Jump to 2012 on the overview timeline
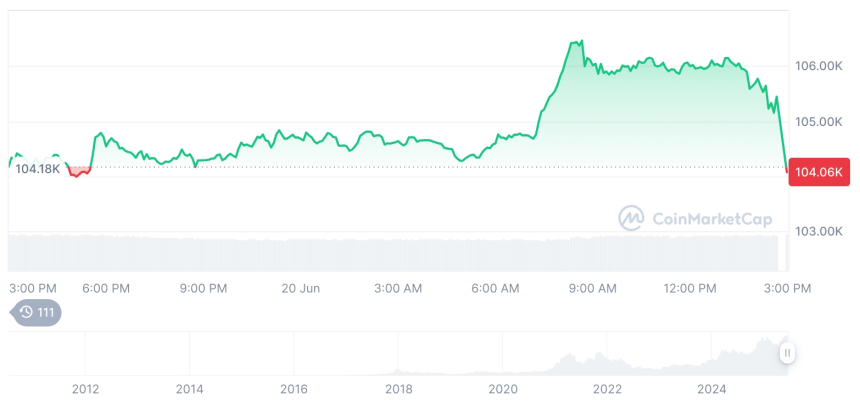Screen dimensions: 860x401 (x=85, y=388)
